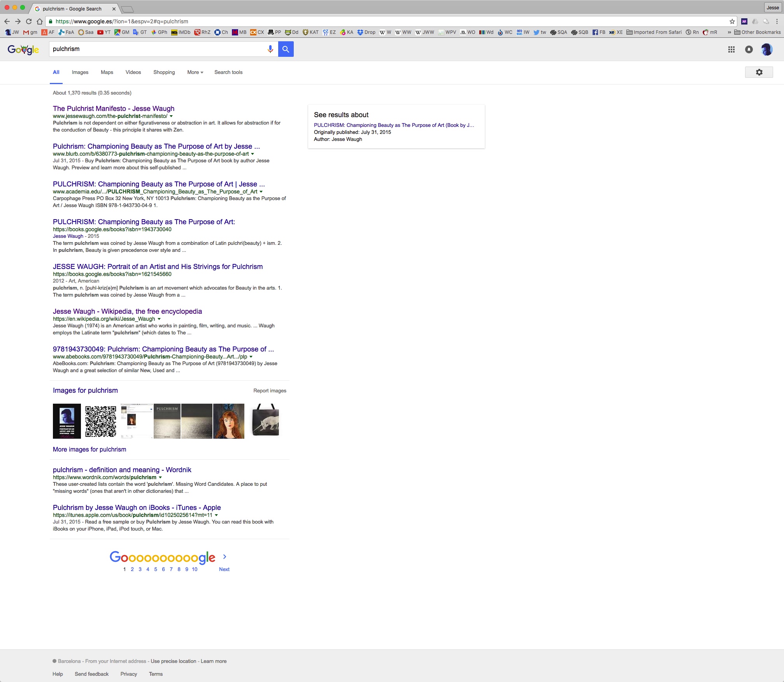The width and height of the screenshot is (784, 682).
Task: Open pulchrism definition on Wordnik result
Action: (x=122, y=470)
